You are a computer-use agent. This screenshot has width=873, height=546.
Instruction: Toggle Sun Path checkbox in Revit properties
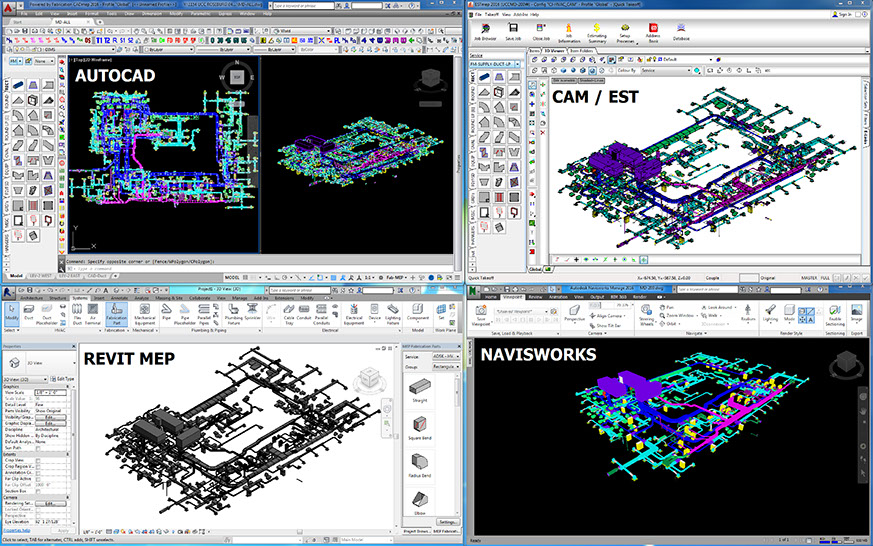tap(38, 448)
